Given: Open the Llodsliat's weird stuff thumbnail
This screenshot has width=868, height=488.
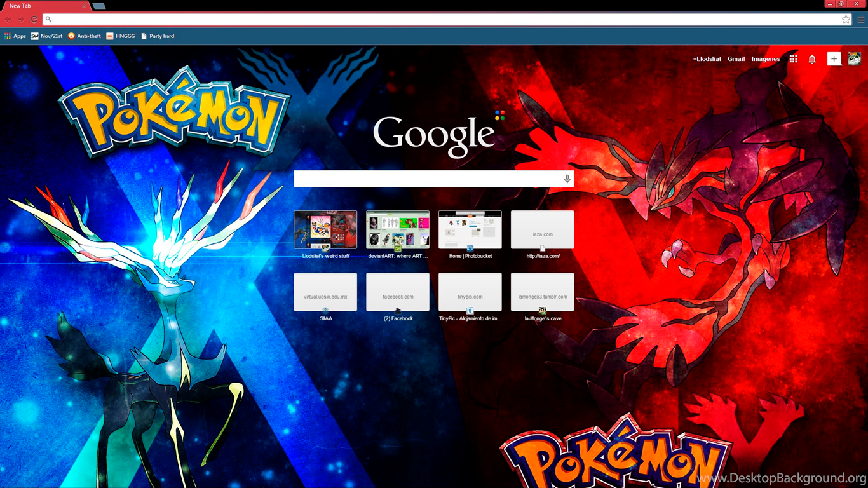Looking at the screenshot, I should pos(325,229).
